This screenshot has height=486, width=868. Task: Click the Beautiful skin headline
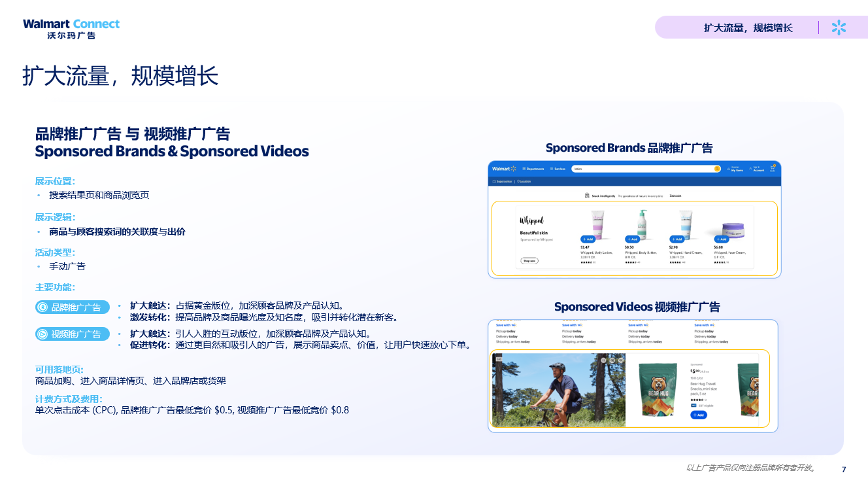[534, 233]
